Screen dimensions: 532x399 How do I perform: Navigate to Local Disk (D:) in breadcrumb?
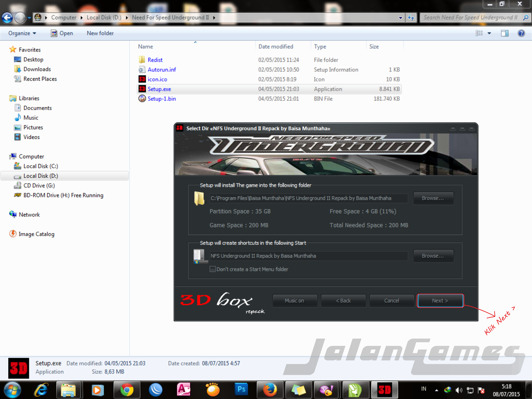104,18
